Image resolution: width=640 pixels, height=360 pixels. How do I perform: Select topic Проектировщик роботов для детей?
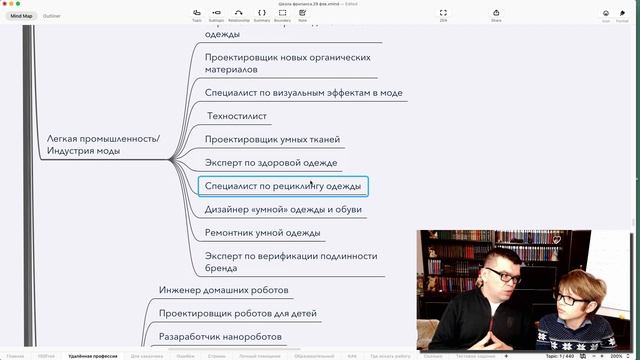[238, 313]
